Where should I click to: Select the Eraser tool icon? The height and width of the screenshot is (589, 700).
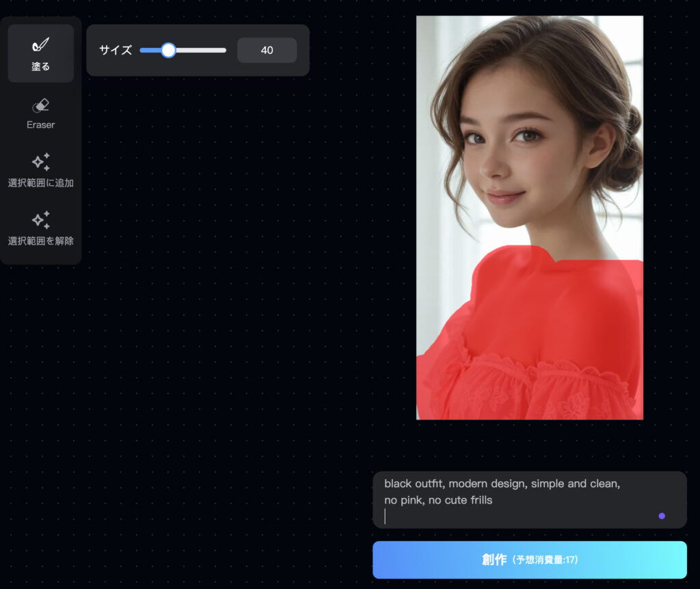[x=41, y=105]
